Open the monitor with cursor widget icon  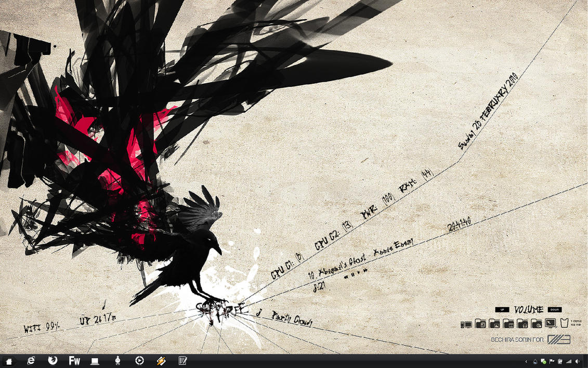[x=551, y=323]
